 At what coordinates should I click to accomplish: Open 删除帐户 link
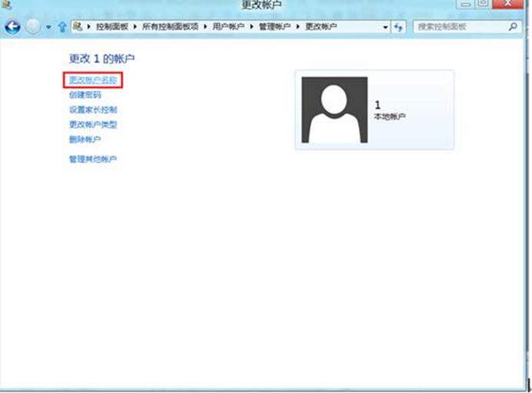pyautogui.click(x=85, y=139)
